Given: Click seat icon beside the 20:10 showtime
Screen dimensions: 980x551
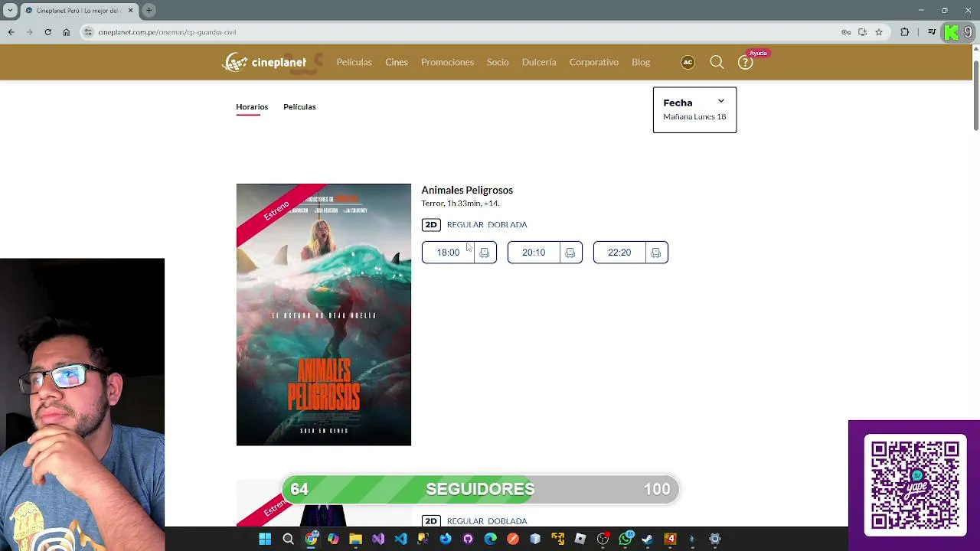Looking at the screenshot, I should pyautogui.click(x=570, y=253).
